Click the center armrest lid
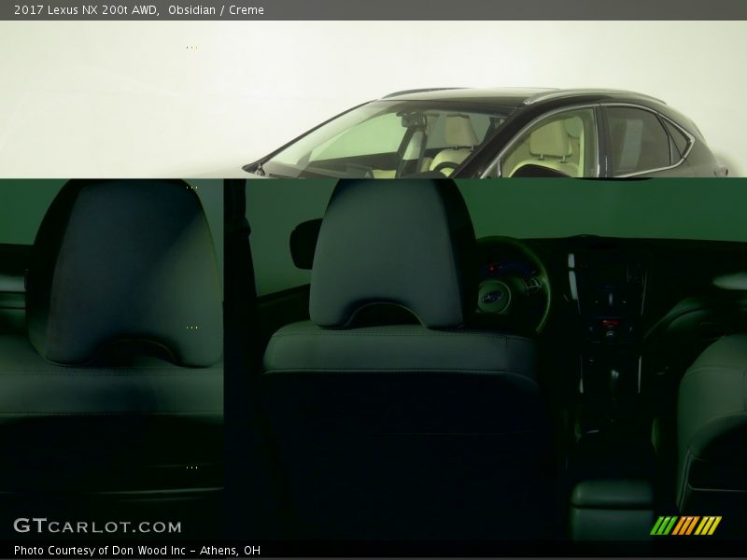 pyautogui.click(x=612, y=495)
